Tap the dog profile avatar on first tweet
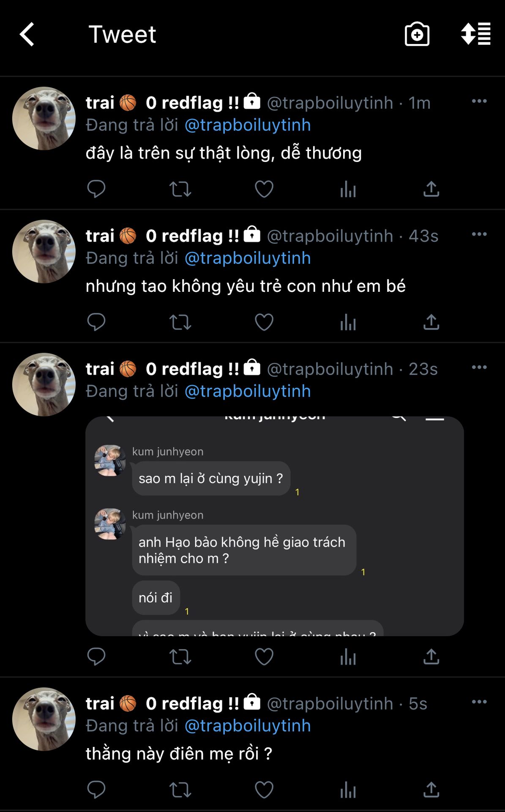The height and width of the screenshot is (812, 505). [x=44, y=118]
